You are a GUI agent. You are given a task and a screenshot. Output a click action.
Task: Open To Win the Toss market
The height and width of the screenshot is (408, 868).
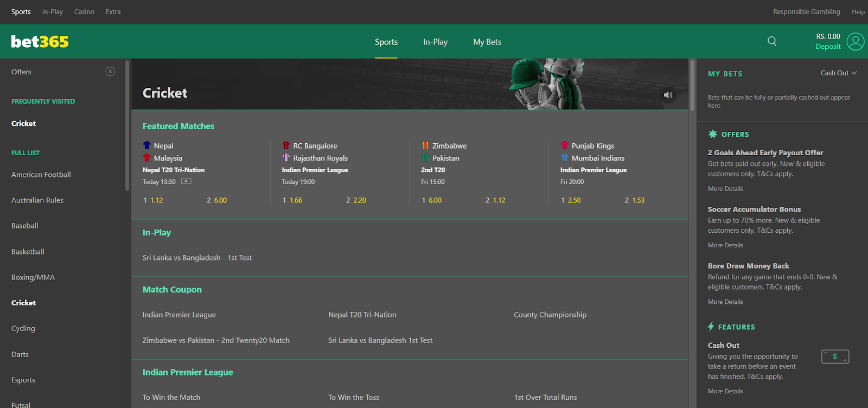pos(354,397)
